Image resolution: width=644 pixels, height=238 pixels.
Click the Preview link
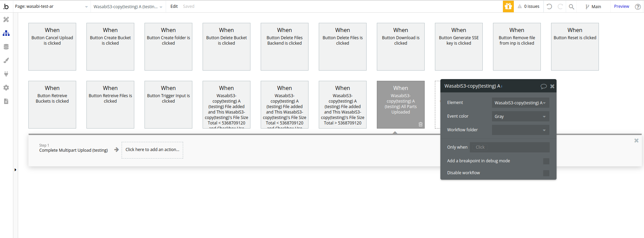(621, 6)
